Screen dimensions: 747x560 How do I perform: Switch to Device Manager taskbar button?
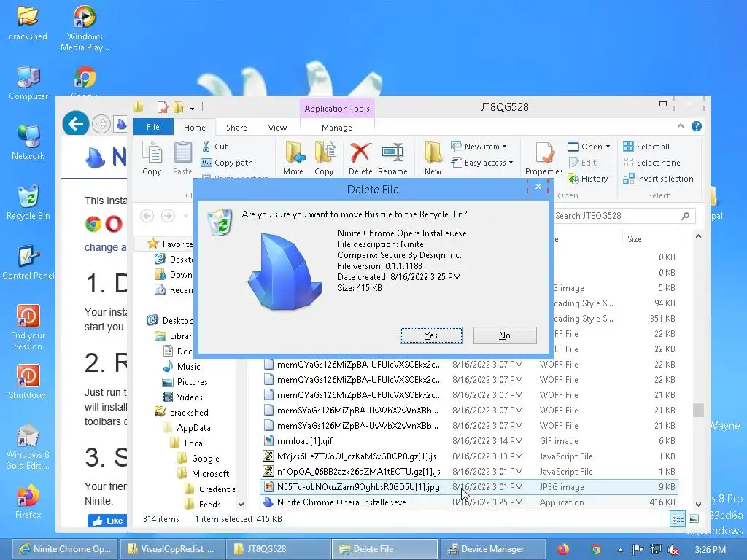pos(492,549)
